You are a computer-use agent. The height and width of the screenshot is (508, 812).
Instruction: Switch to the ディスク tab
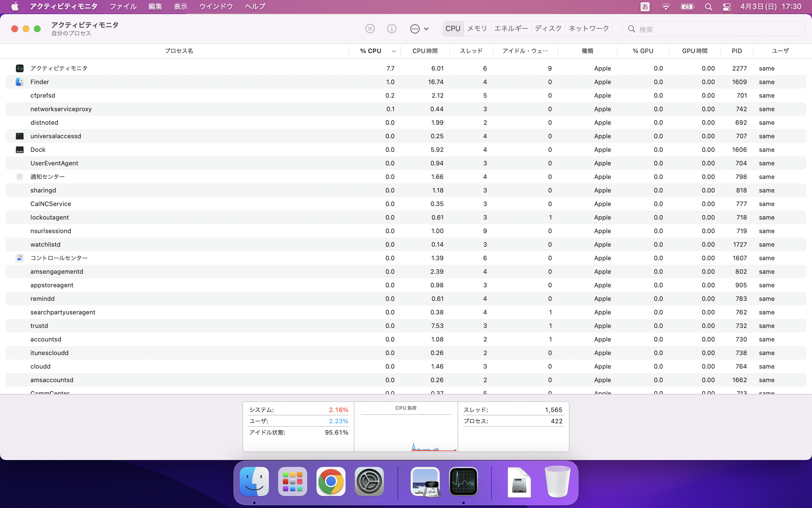coord(548,29)
